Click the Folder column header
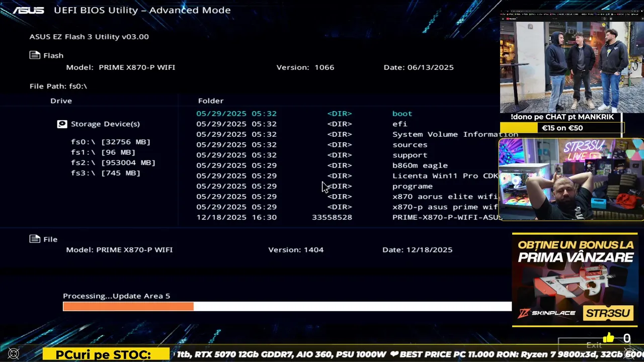This screenshot has width=644, height=362. tap(211, 101)
